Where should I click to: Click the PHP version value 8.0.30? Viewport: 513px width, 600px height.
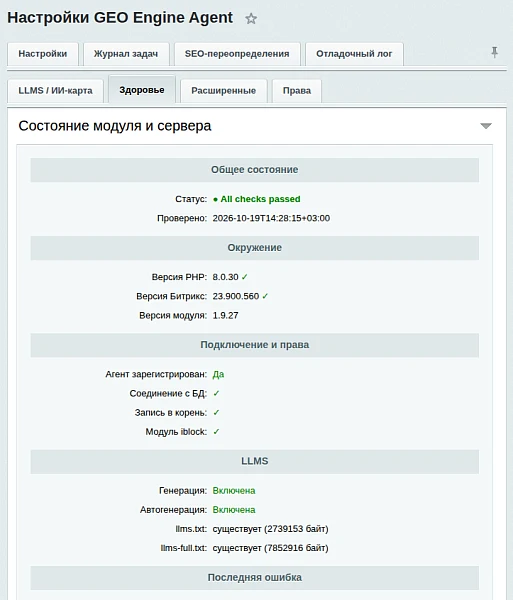[x=225, y=277]
